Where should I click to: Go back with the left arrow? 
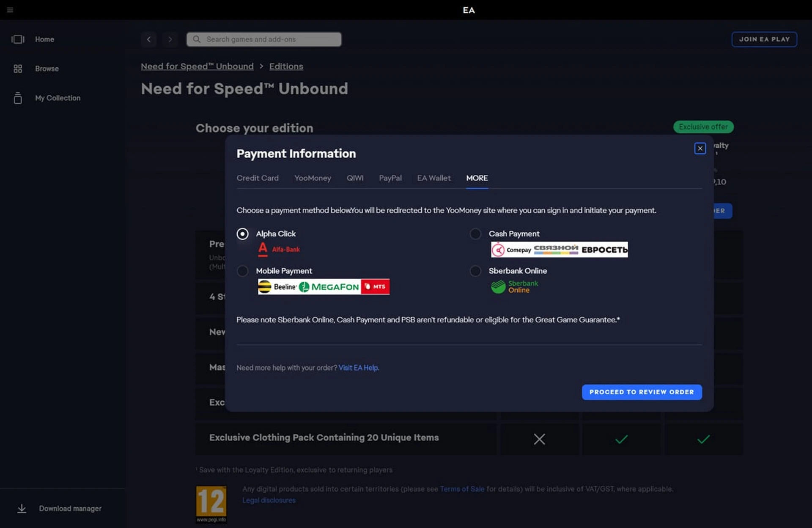pos(149,39)
